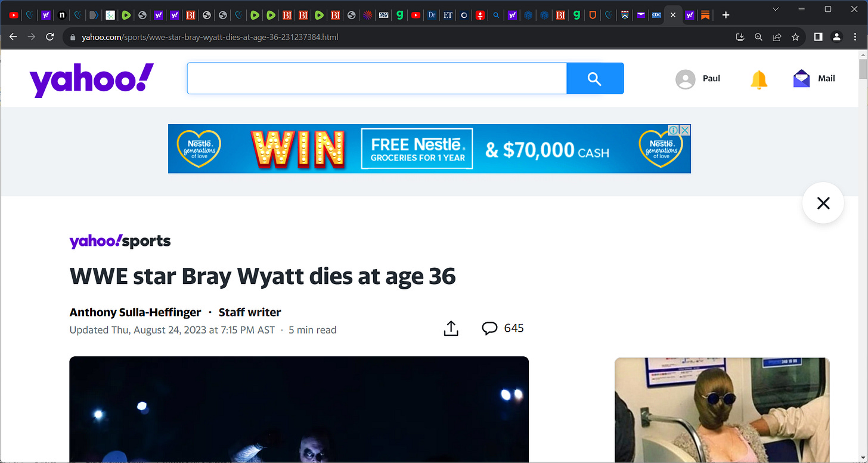The height and width of the screenshot is (463, 868).
Task: Go back to the previous page
Action: [13, 37]
